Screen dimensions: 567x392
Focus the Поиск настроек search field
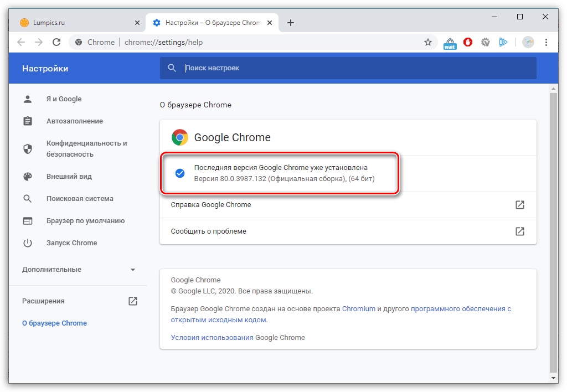pos(348,68)
